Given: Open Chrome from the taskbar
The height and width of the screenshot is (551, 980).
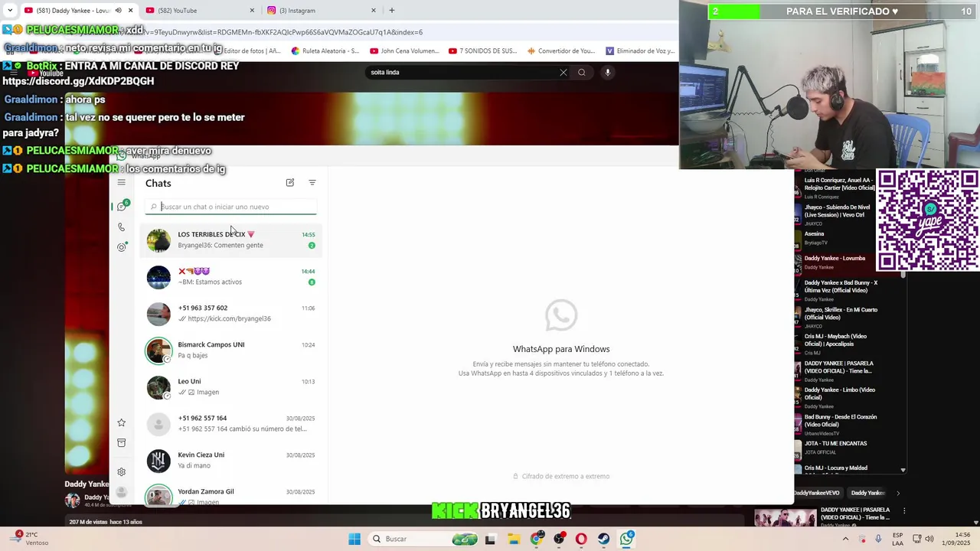Looking at the screenshot, I should coord(537,539).
